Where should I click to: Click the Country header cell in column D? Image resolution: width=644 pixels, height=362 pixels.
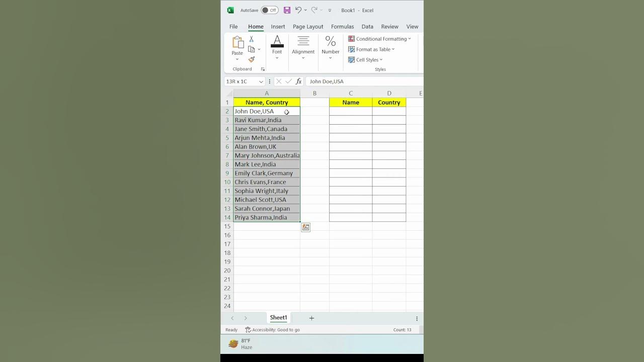pyautogui.click(x=389, y=103)
